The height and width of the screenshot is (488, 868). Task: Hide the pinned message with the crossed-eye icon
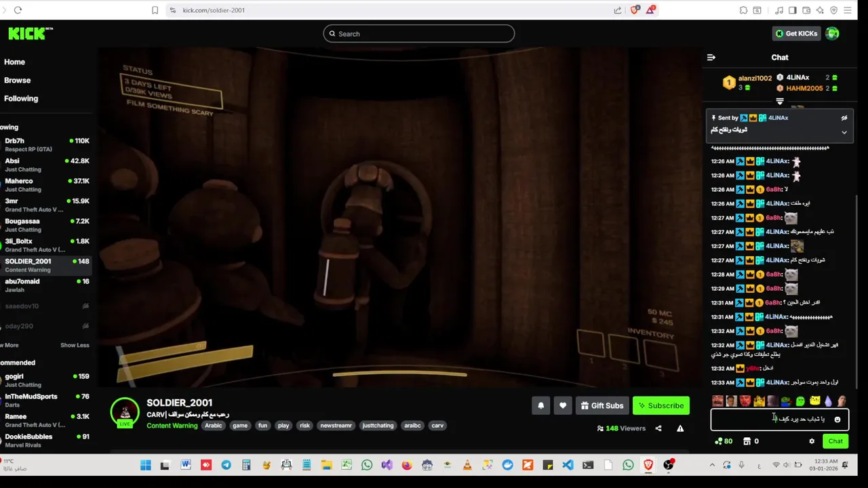coord(844,118)
